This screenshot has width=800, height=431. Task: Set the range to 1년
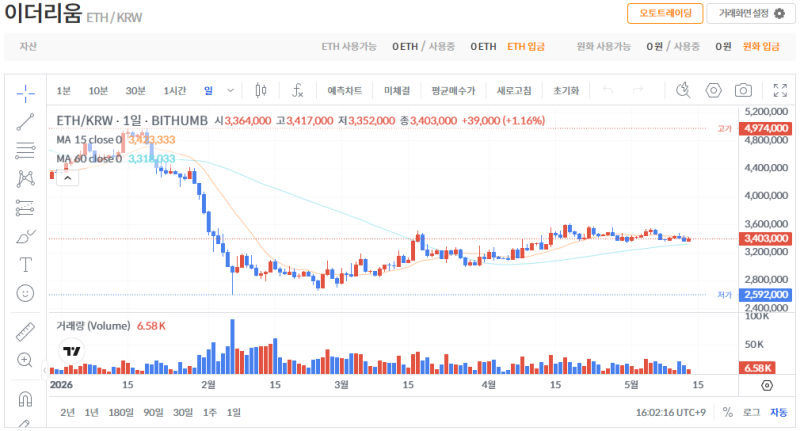click(x=91, y=412)
